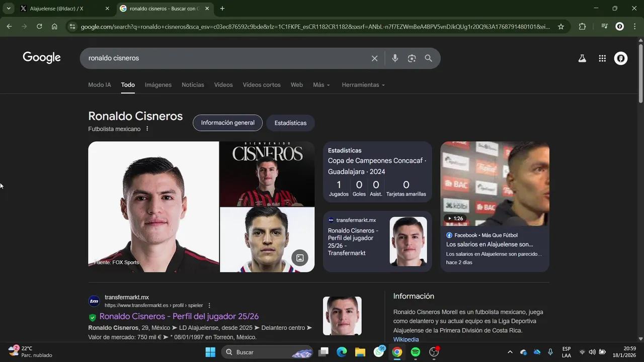644x362 pixels.
Task: Select the Imágenes search tab
Action: pos(158,85)
